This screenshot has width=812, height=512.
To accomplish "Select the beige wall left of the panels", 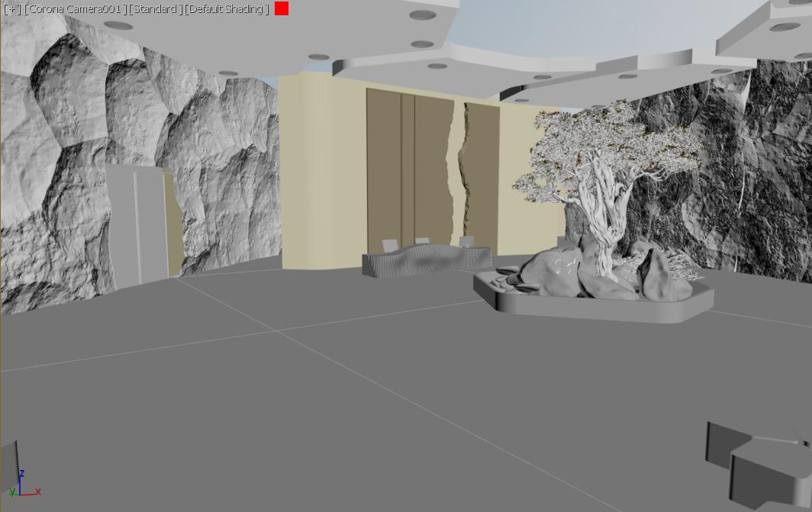I will tap(321, 168).
